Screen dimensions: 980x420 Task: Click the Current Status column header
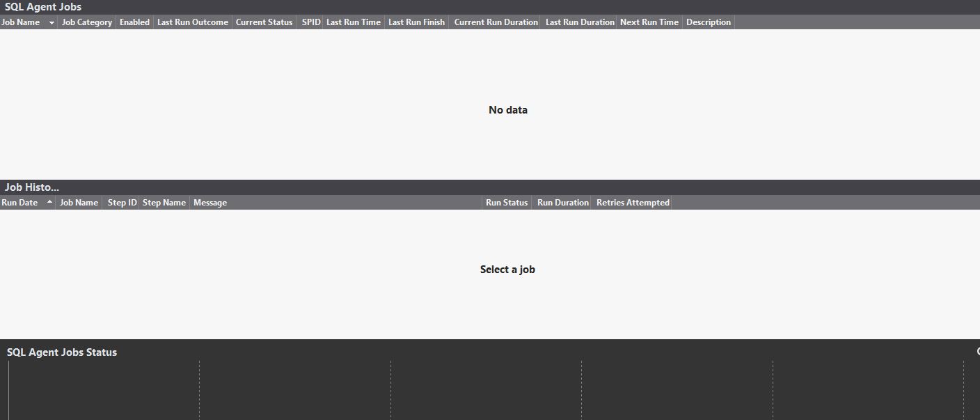point(264,22)
